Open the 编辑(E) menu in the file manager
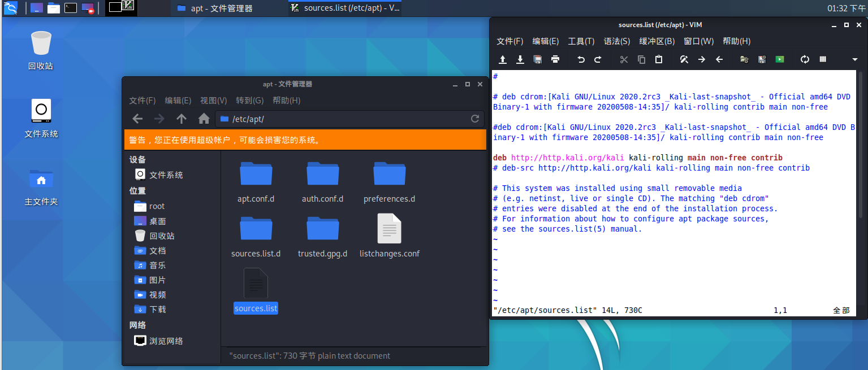The height and width of the screenshot is (370, 868). 178,101
